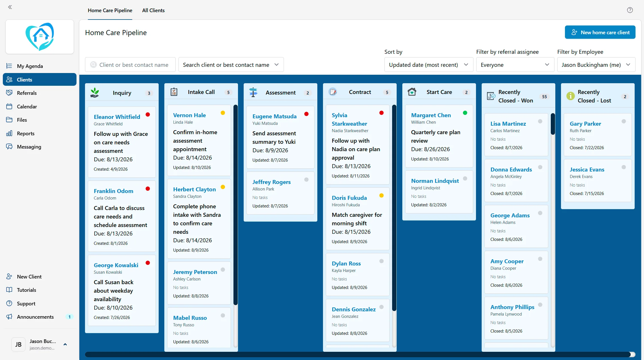This screenshot has height=360, width=644.
Task: Click the Contract document icon
Action: pos(333,92)
